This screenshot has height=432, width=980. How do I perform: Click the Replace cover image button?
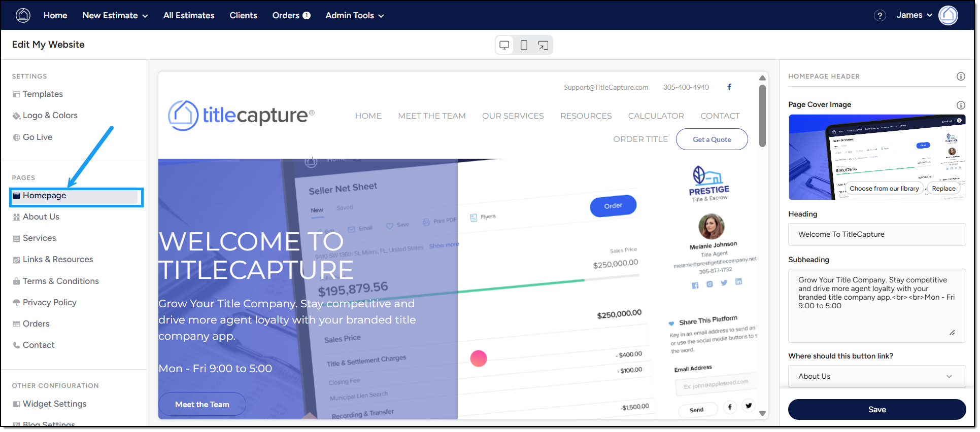[943, 189]
